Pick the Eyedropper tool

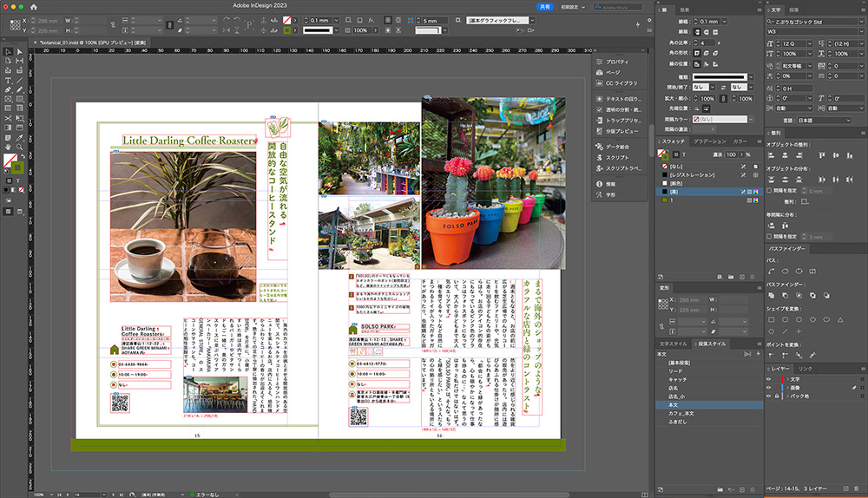tap(19, 138)
